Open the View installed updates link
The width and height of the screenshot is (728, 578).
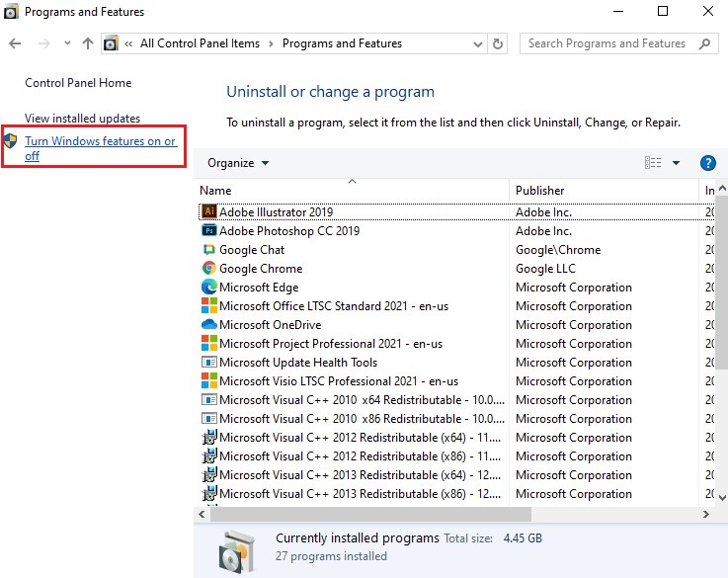(x=82, y=119)
